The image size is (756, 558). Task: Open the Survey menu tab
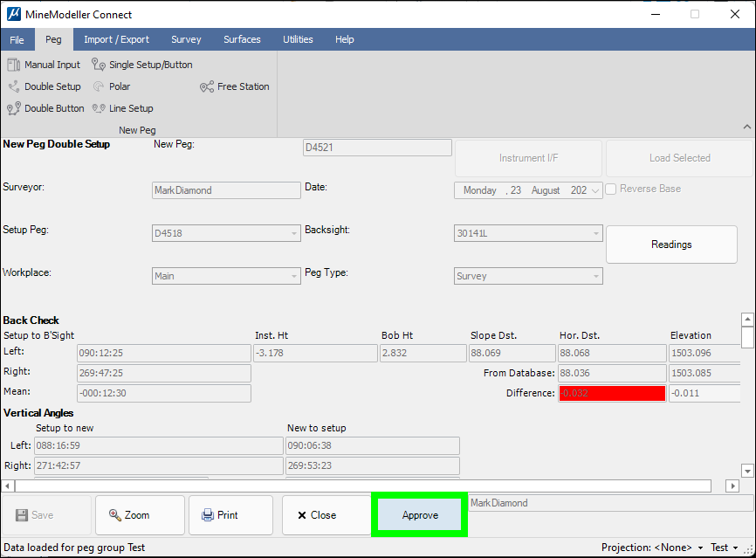coord(186,39)
